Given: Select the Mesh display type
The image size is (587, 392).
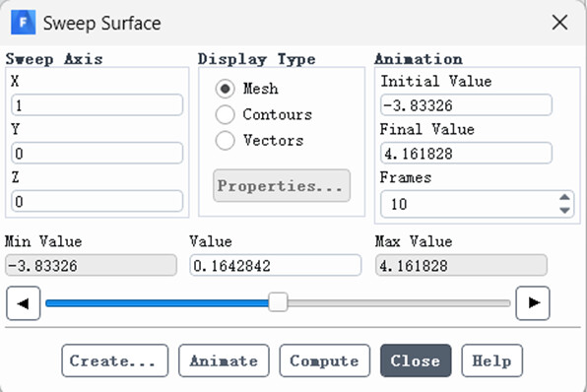Looking at the screenshot, I should (225, 89).
